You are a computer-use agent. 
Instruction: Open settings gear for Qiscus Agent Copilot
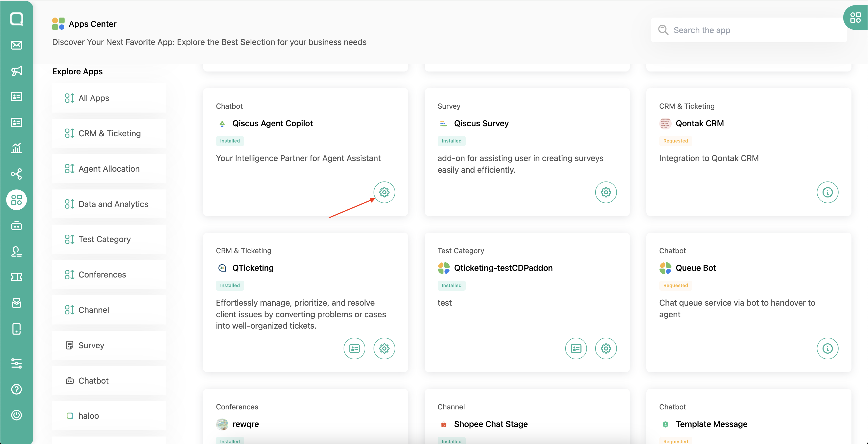(384, 192)
